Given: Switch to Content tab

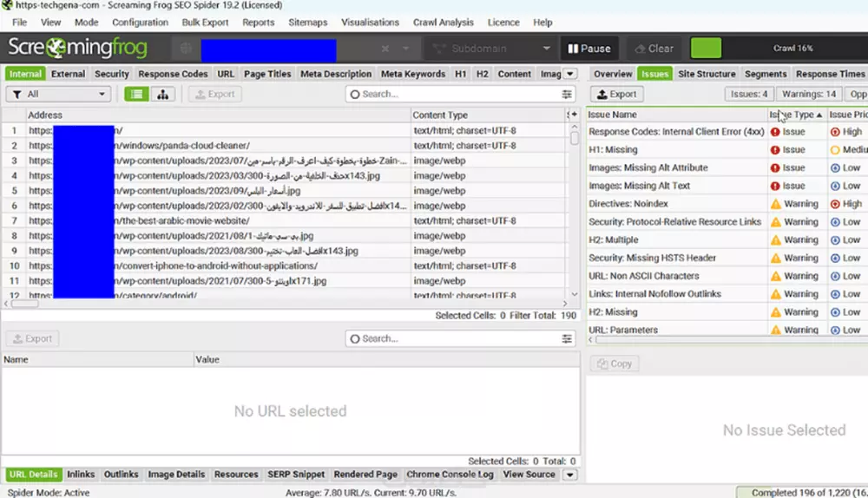Looking at the screenshot, I should click(x=514, y=74).
